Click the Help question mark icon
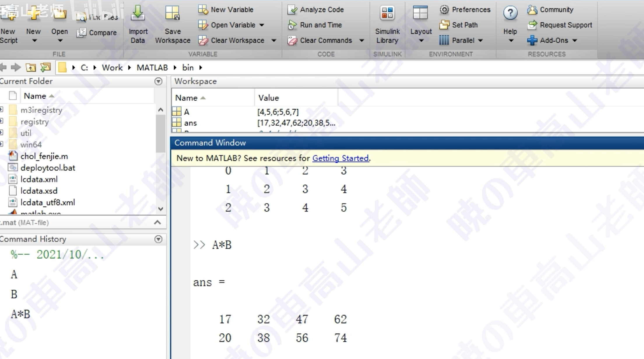The image size is (644, 359). [x=510, y=13]
